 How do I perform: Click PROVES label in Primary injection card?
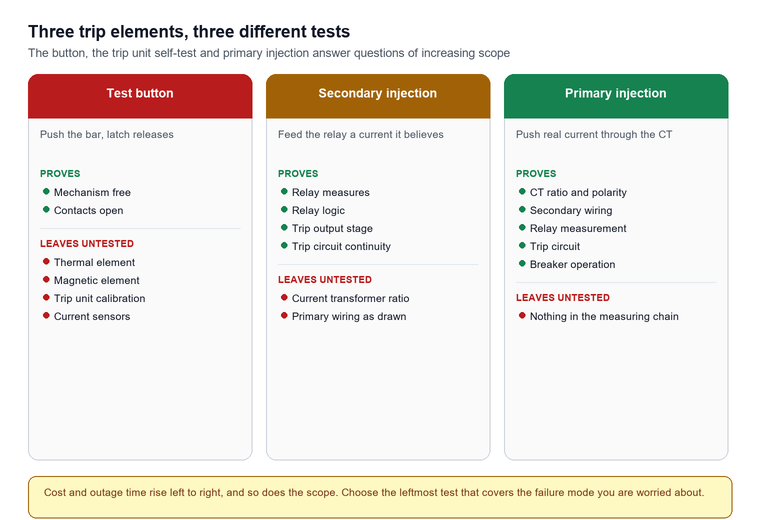click(536, 173)
